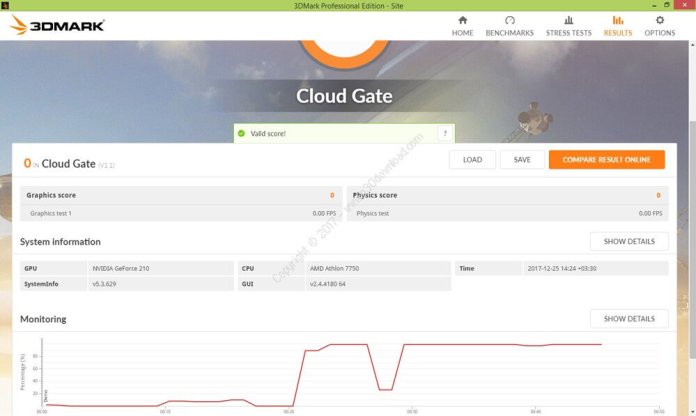Show details for System information
This screenshot has width=696, height=416.
629,242
